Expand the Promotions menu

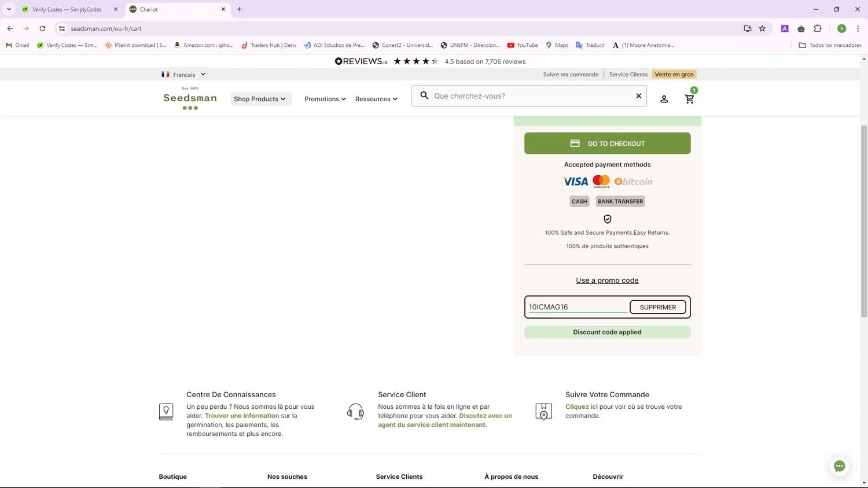pyautogui.click(x=325, y=99)
